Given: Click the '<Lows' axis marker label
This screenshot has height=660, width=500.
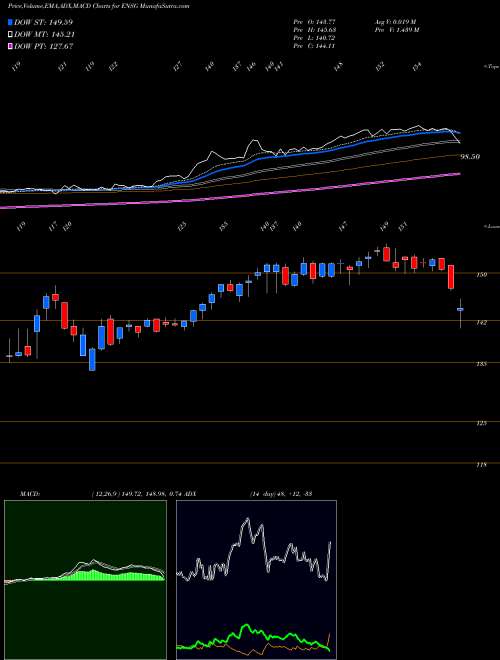Looking at the screenshot, I should pos(491,226).
